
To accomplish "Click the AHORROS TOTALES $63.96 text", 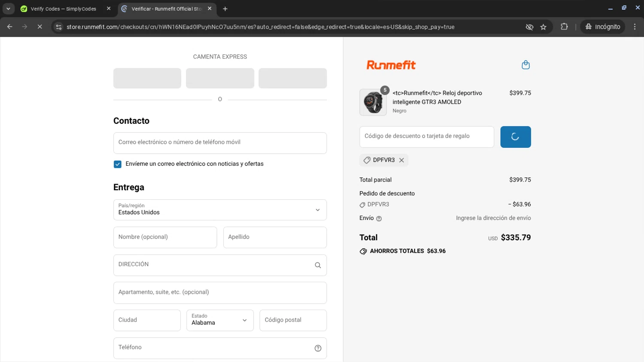I will tap(408, 251).
